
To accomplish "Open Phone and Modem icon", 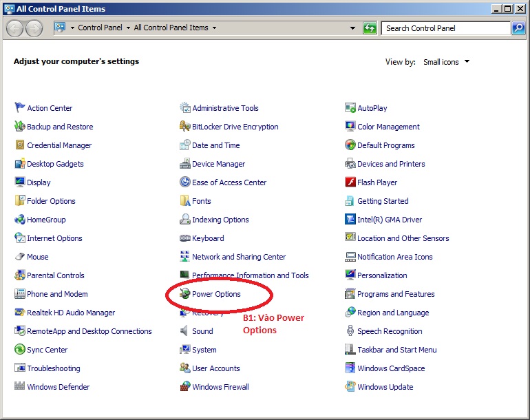I will 19,293.
